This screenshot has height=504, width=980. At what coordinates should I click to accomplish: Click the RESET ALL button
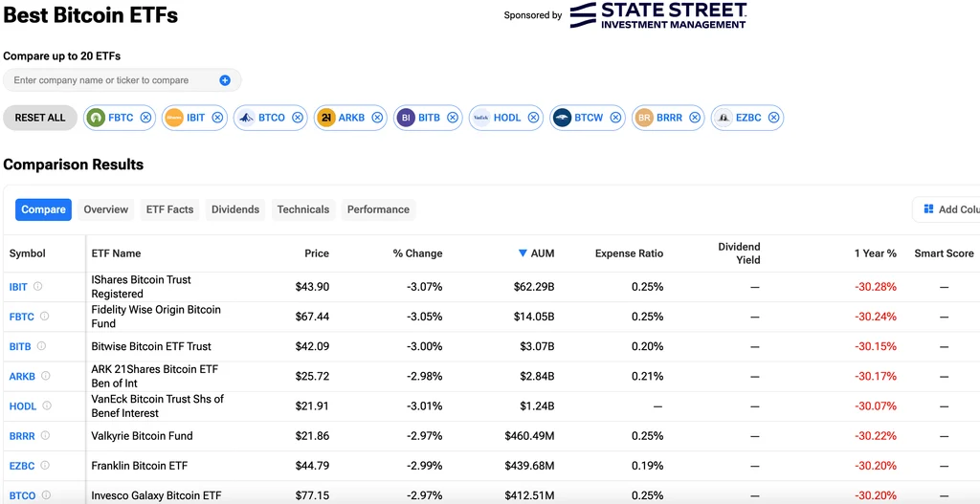point(40,118)
